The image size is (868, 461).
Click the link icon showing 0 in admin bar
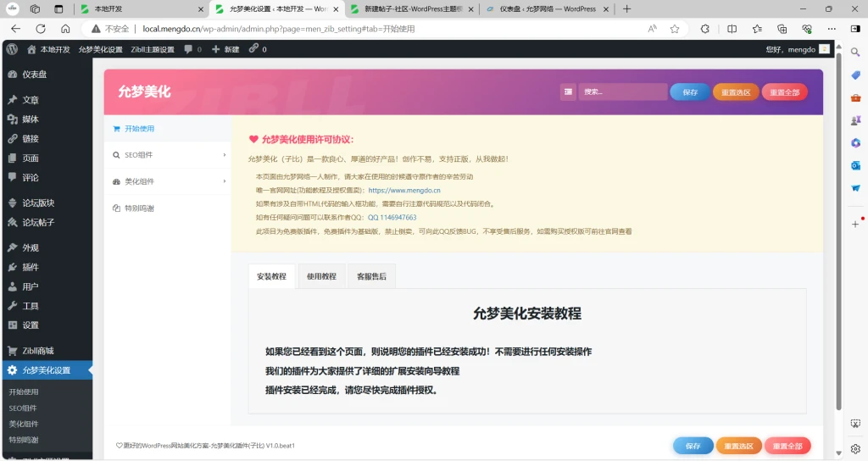tap(258, 49)
